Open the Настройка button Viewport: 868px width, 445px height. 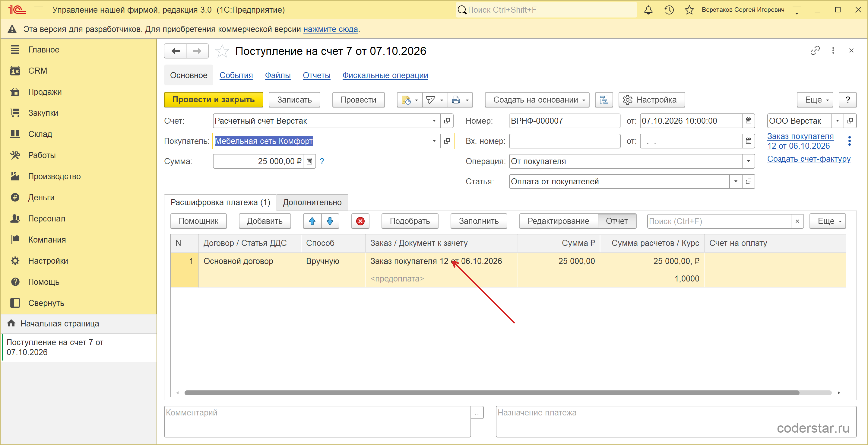(x=652, y=100)
